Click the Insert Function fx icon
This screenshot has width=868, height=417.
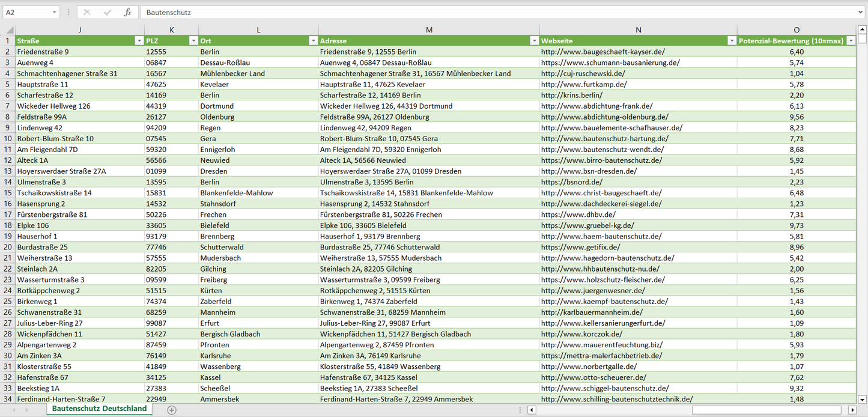click(x=127, y=12)
